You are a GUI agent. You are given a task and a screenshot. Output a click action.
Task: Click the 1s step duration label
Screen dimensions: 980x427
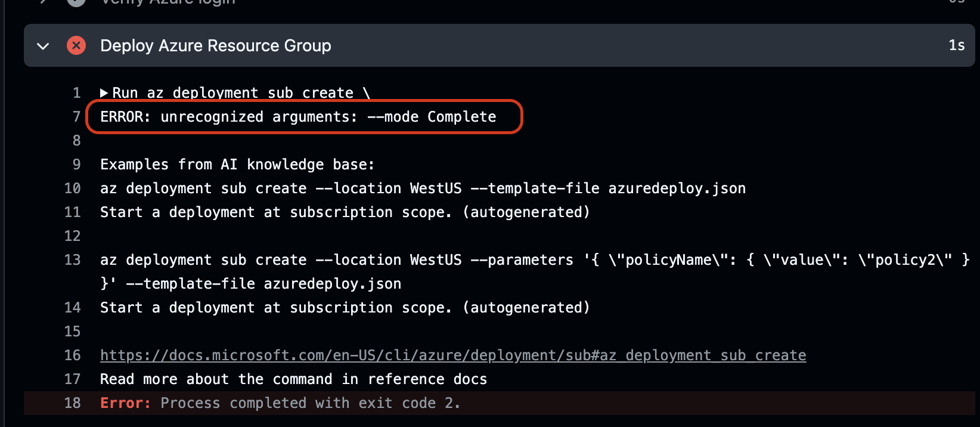956,45
